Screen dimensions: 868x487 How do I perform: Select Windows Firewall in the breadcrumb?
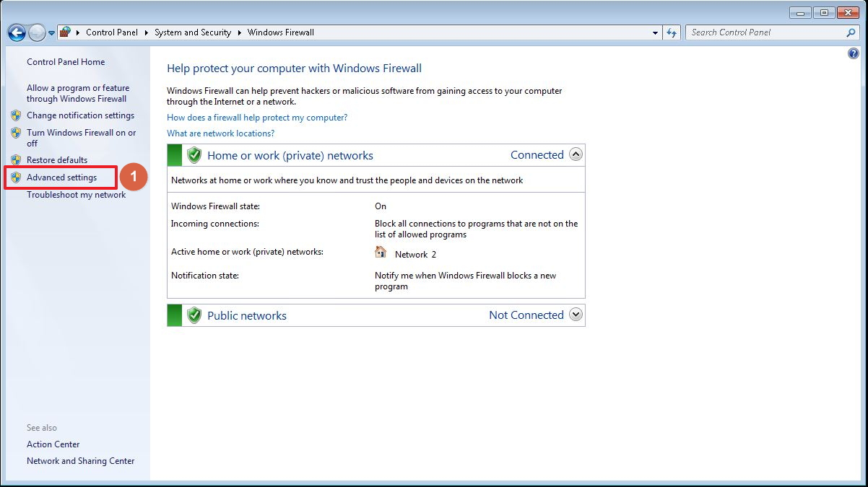(x=281, y=32)
